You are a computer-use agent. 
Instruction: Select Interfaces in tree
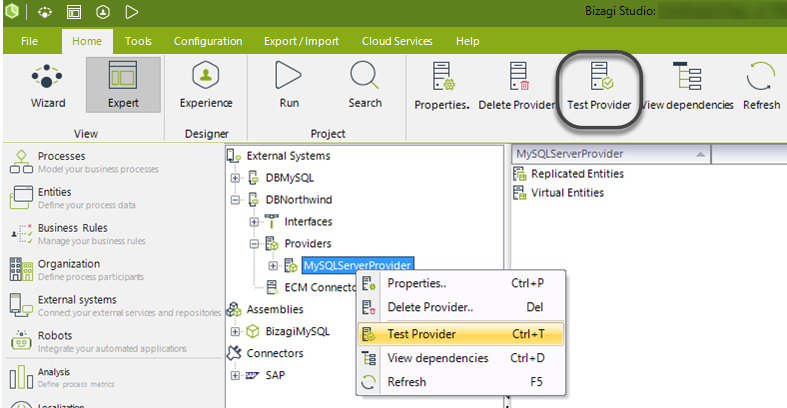coord(308,222)
